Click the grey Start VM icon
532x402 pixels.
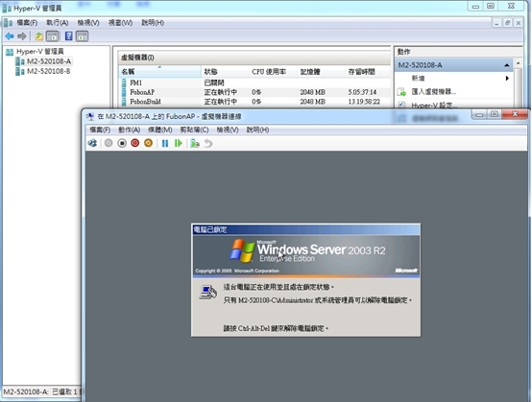click(x=109, y=143)
